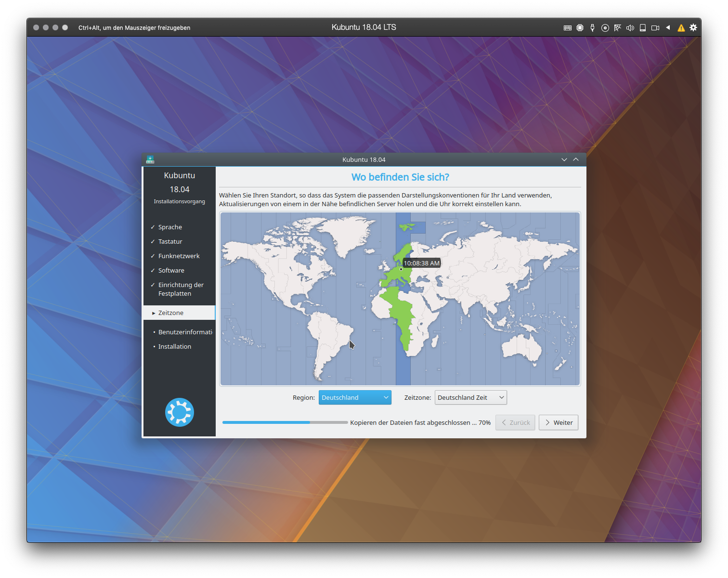This screenshot has height=578, width=728.
Task: Click the down chevron in installer title bar
Action: click(x=564, y=159)
